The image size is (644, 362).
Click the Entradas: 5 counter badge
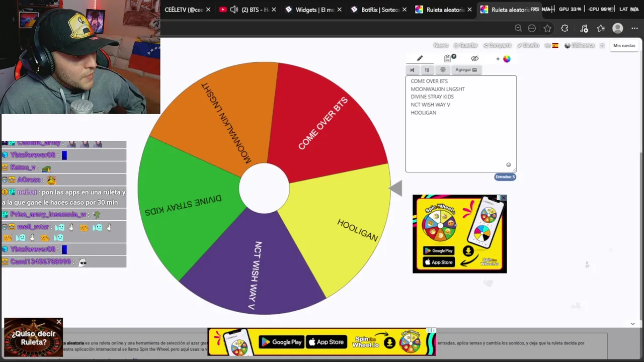click(505, 177)
